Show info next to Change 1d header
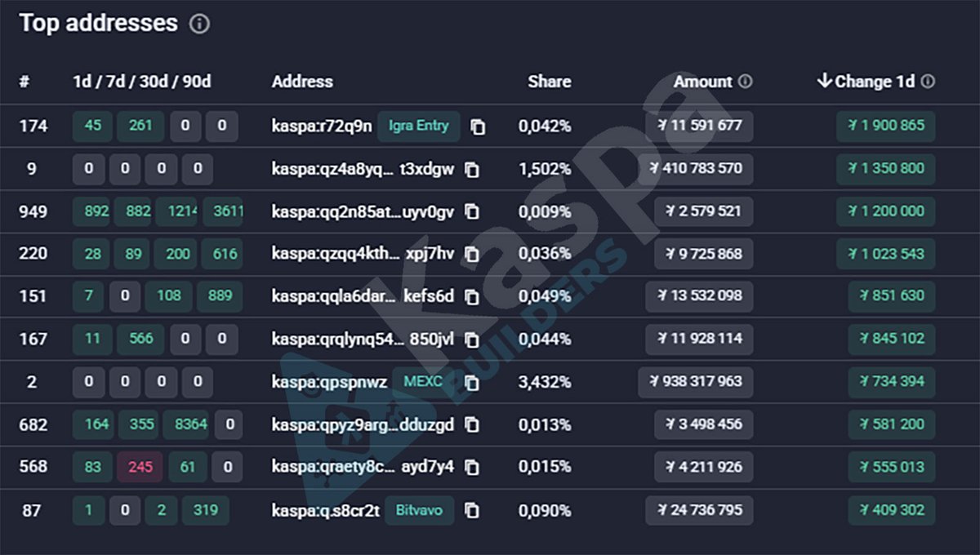This screenshot has height=555, width=980. coord(928,82)
